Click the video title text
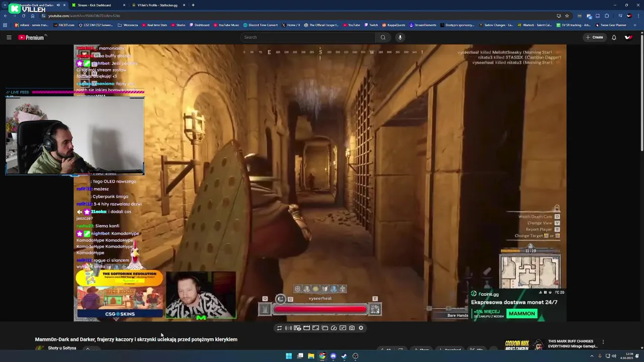This screenshot has height=362, width=644. [x=136, y=339]
